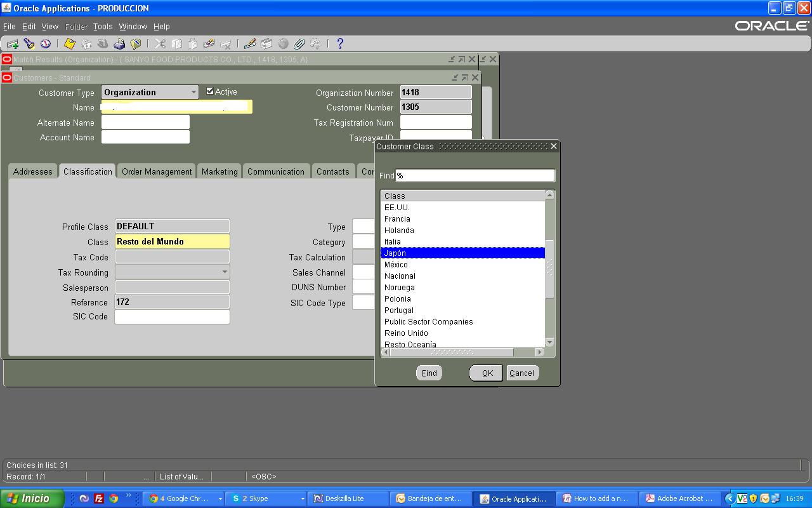Open the Tools menu
This screenshot has height=508, width=812.
coord(102,27)
